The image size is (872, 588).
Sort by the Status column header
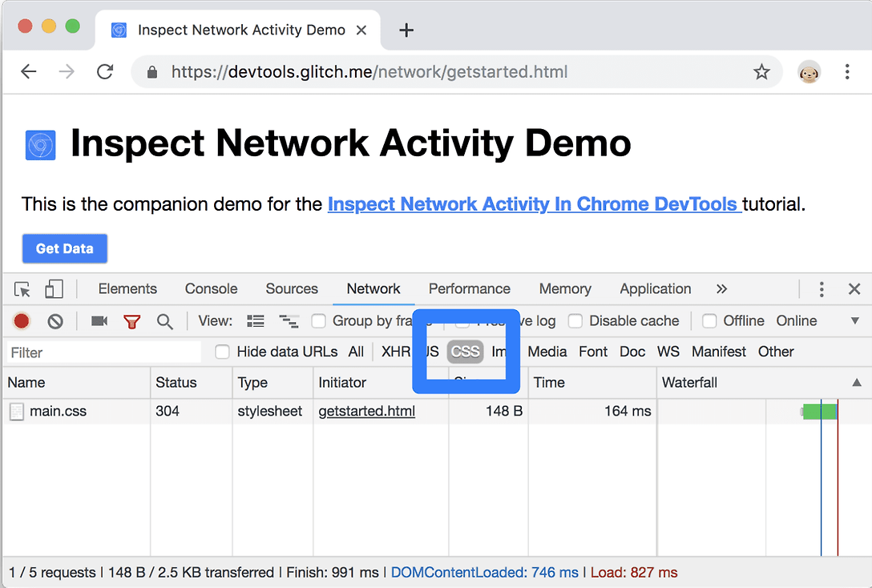(x=192, y=382)
